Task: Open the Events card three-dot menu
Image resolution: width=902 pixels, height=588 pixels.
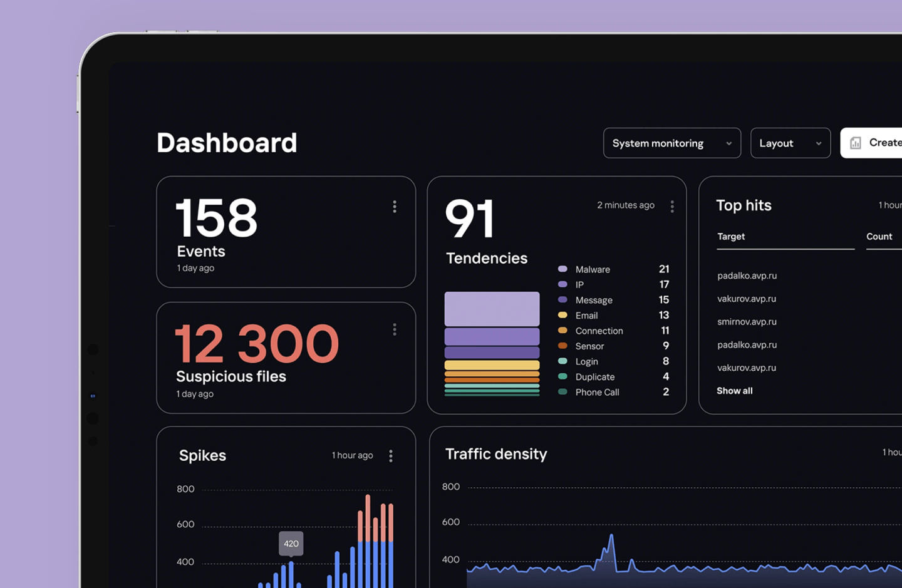Action: [395, 207]
